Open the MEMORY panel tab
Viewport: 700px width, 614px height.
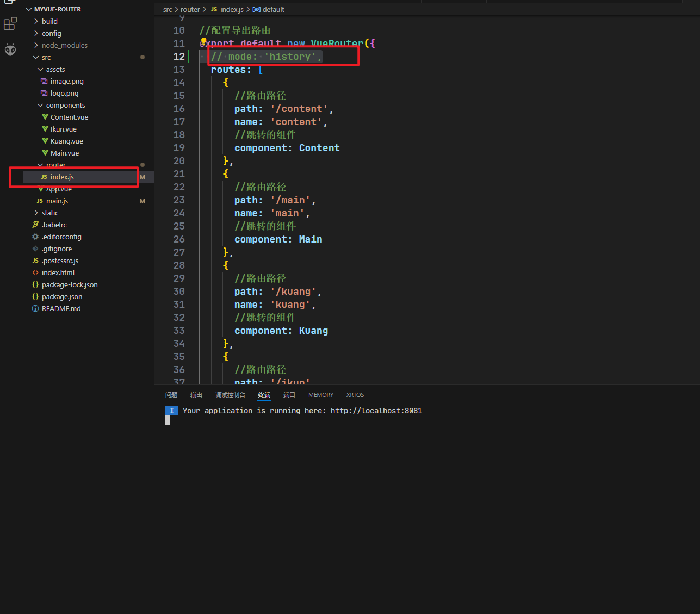[321, 395]
